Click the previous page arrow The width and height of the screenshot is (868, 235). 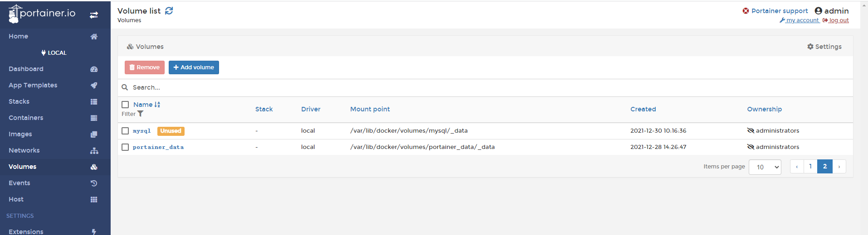pyautogui.click(x=797, y=167)
